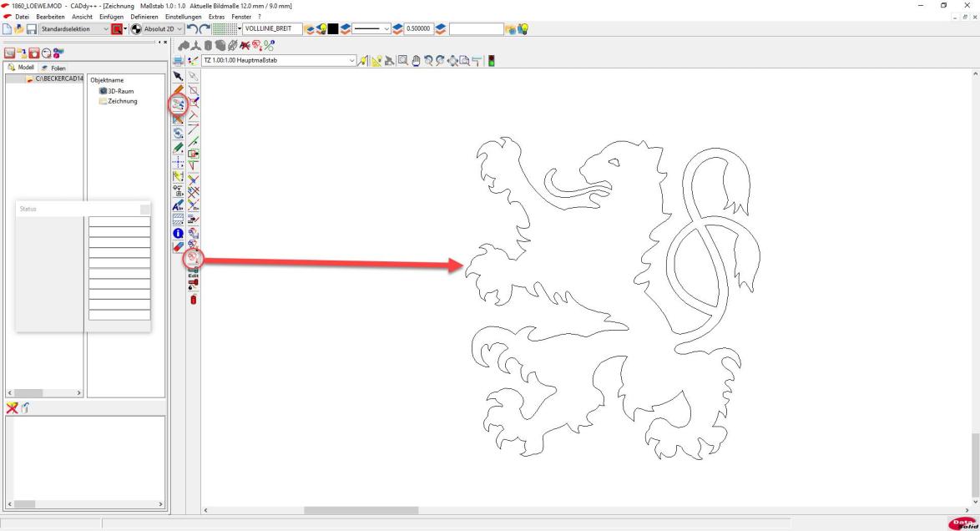Click the empty field beside the line width
Viewport: 980px width, 531px height.
(476, 28)
